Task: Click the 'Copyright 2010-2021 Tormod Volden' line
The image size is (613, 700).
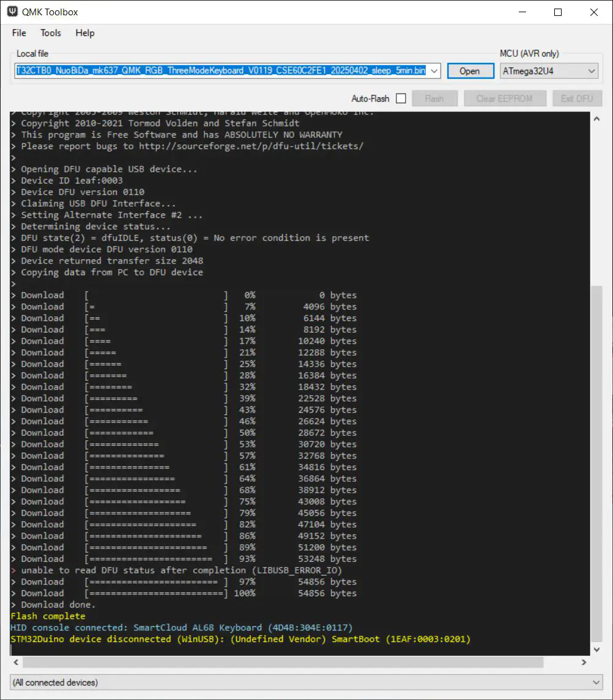Action: (x=155, y=123)
